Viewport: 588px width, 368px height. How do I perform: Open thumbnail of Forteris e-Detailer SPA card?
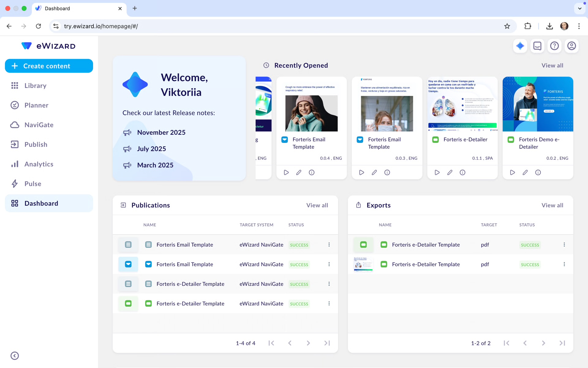pyautogui.click(x=462, y=104)
